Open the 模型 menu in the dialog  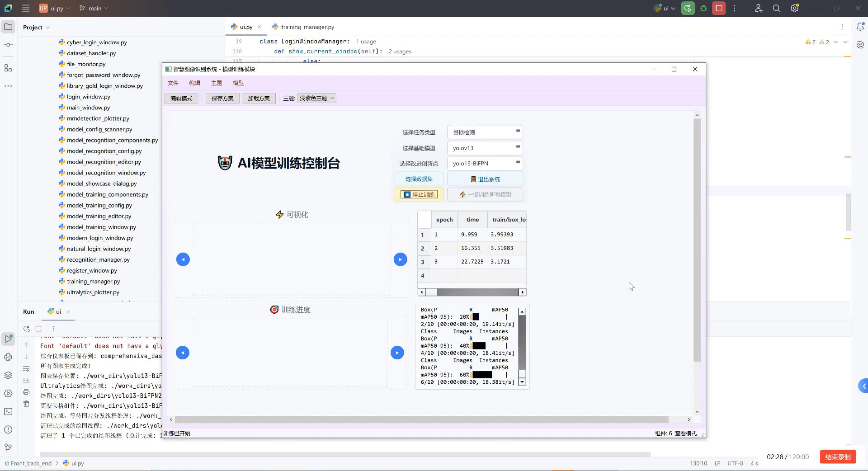(238, 83)
